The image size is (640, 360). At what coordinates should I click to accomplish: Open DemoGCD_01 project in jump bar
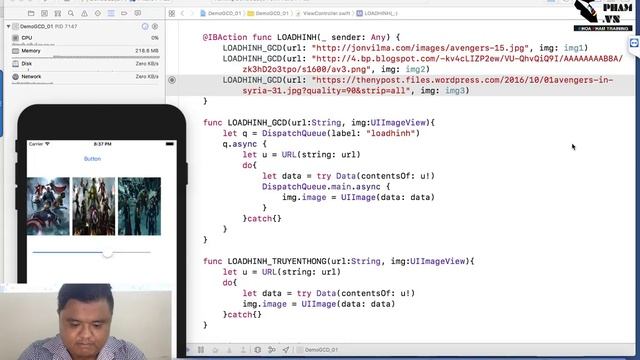tap(220, 13)
